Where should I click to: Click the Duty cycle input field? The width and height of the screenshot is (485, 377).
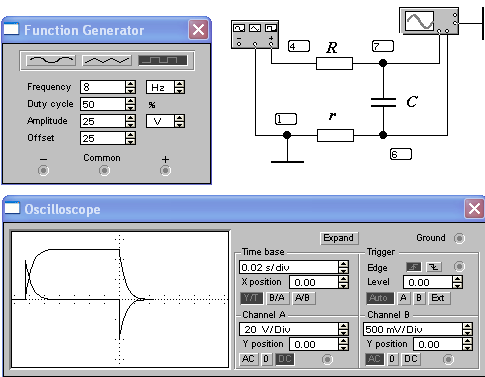[103, 104]
